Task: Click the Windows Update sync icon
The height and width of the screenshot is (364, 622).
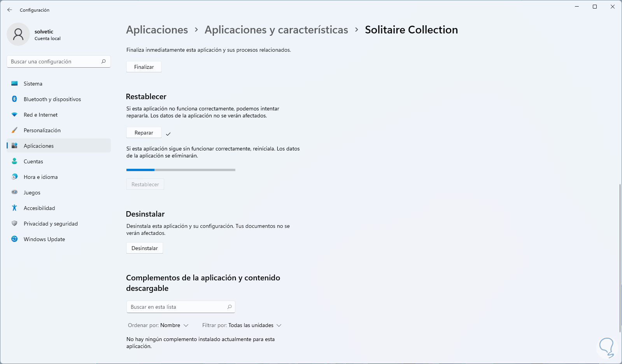Action: pos(14,239)
